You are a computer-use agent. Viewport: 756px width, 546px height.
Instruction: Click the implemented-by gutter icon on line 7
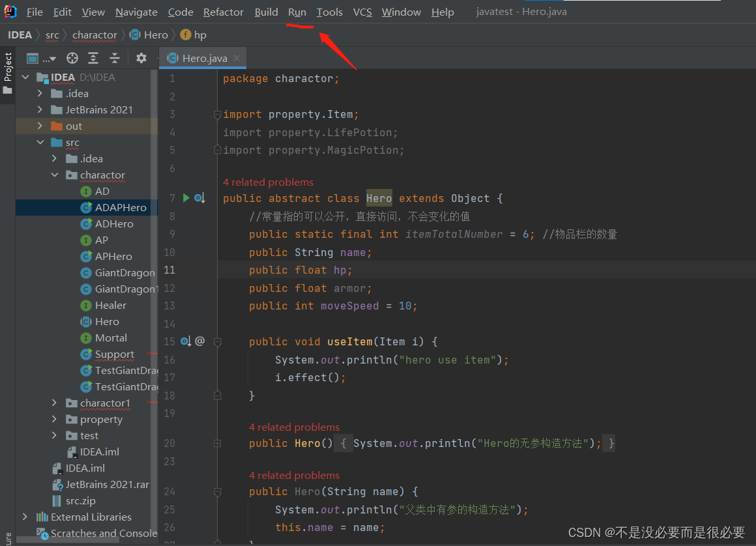[199, 198]
